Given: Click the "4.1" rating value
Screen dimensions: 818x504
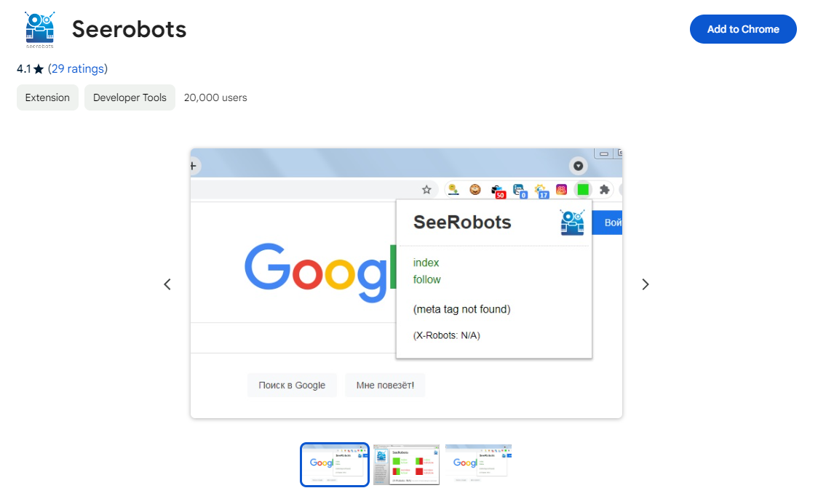Looking at the screenshot, I should [x=23, y=69].
